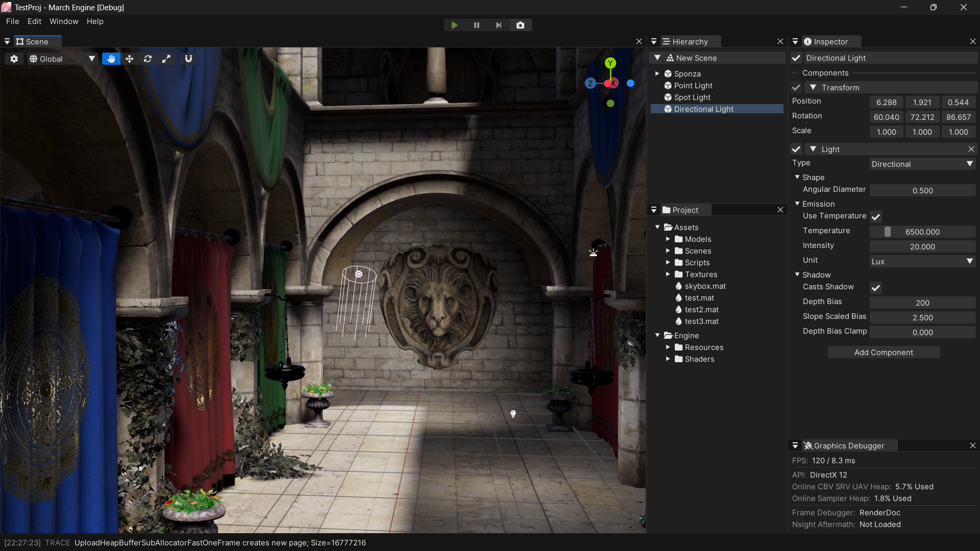
Task: Open the Hierarchy panel options arrow
Action: [654, 41]
